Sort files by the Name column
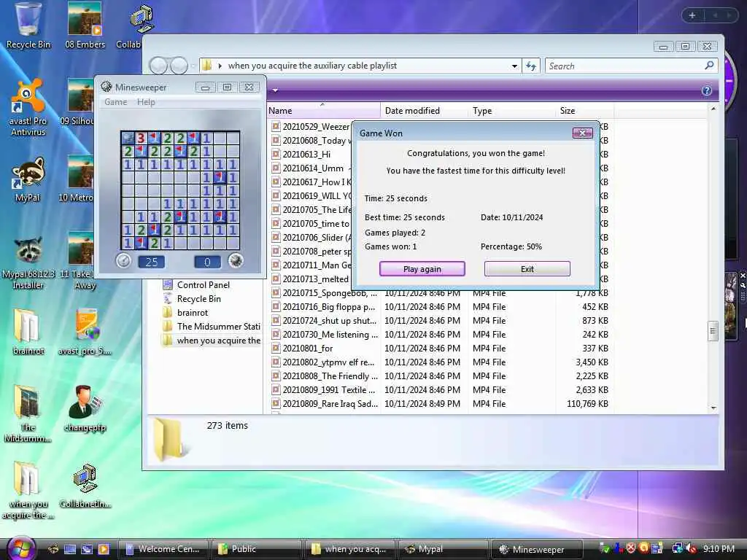747x560 pixels. (x=323, y=111)
